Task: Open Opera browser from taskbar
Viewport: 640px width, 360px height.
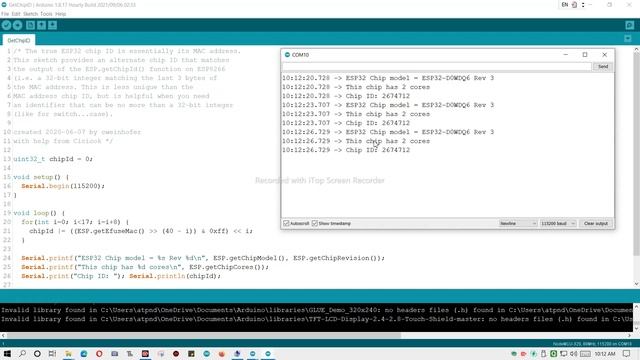Action: 99,353
